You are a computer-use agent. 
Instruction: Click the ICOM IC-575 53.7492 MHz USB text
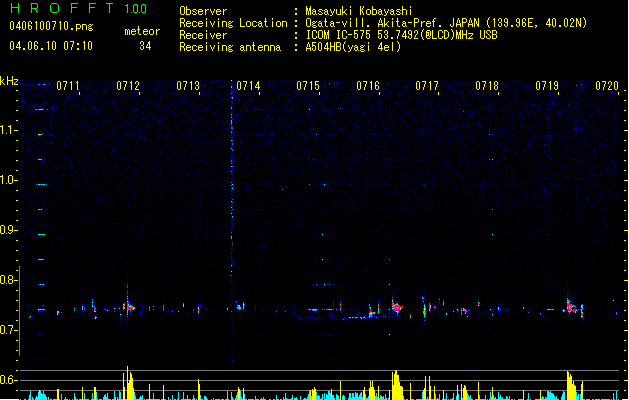pyautogui.click(x=401, y=35)
